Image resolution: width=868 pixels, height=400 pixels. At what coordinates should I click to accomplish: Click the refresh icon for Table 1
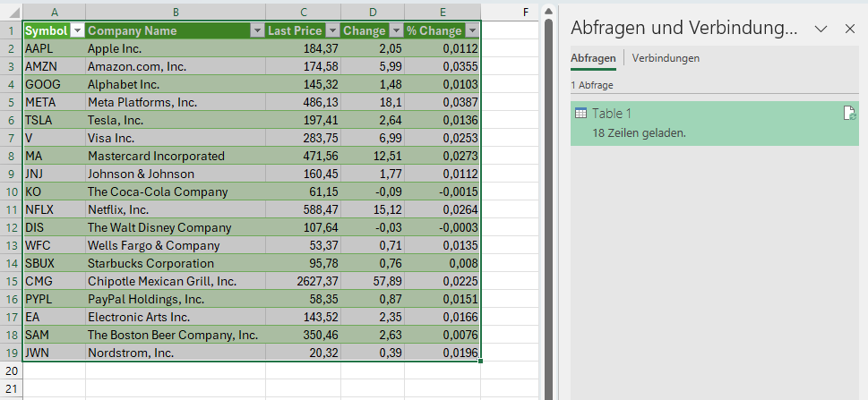(x=849, y=114)
